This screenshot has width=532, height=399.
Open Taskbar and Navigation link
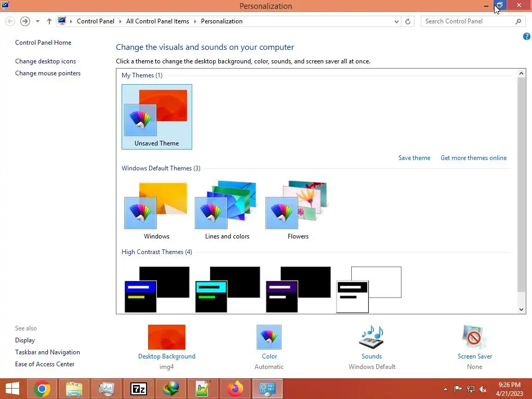tap(47, 352)
